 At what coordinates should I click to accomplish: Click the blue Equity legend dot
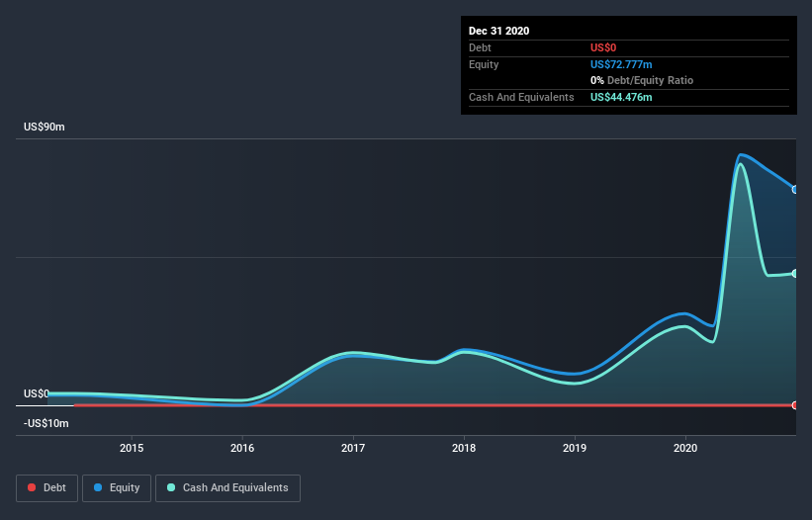pos(98,487)
